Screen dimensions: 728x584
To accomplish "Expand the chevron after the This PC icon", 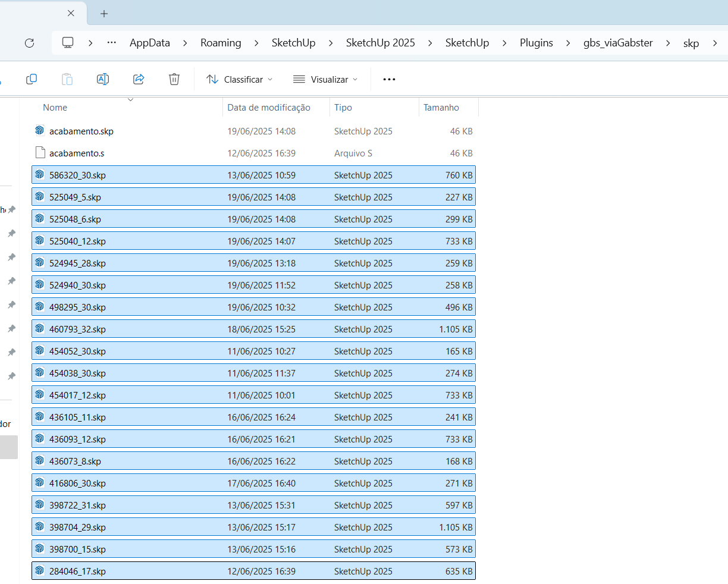I will pyautogui.click(x=90, y=43).
